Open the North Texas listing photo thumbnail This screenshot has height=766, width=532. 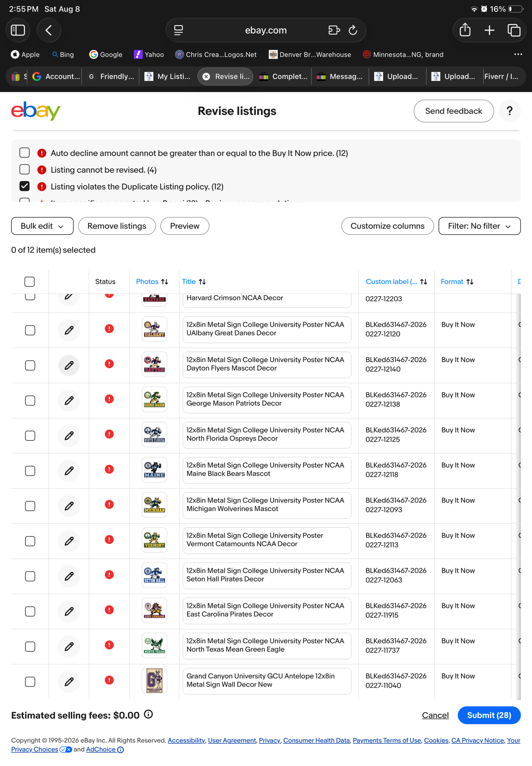(154, 645)
